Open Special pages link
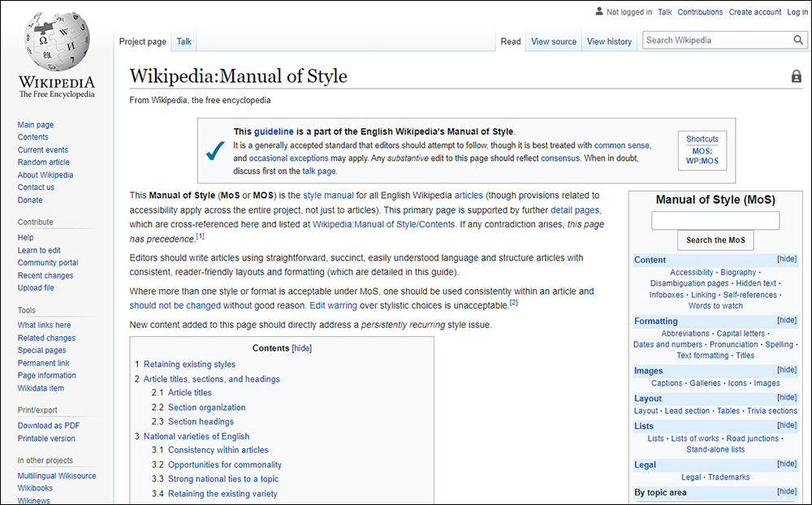Viewport: 812px width, 505px height. click(x=41, y=350)
